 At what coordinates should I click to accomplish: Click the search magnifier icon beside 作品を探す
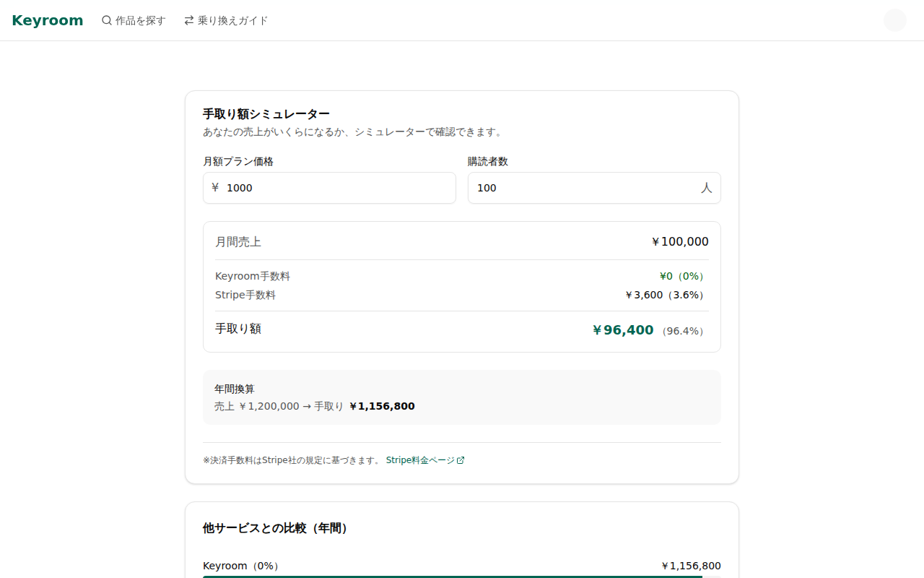[107, 20]
